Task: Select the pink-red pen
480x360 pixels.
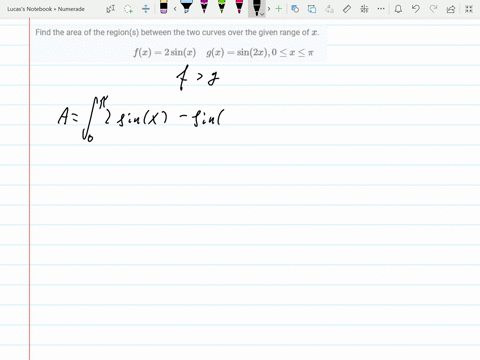Action: (239, 7)
